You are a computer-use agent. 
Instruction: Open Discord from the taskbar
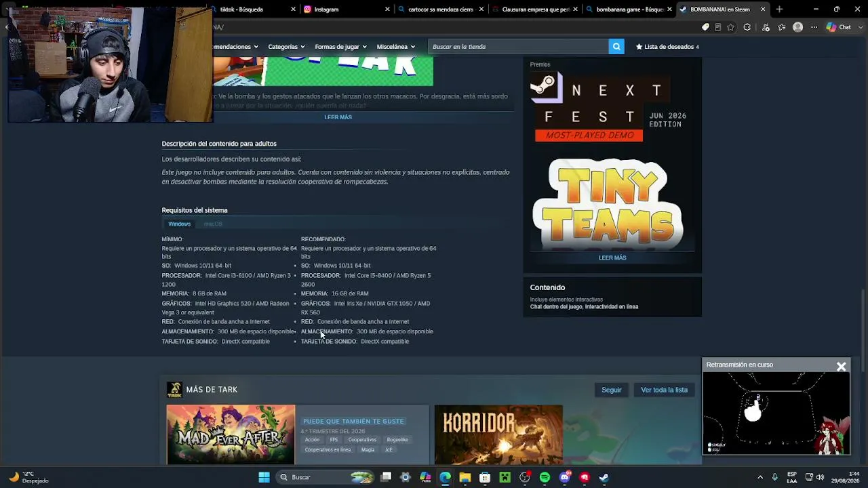click(x=565, y=477)
